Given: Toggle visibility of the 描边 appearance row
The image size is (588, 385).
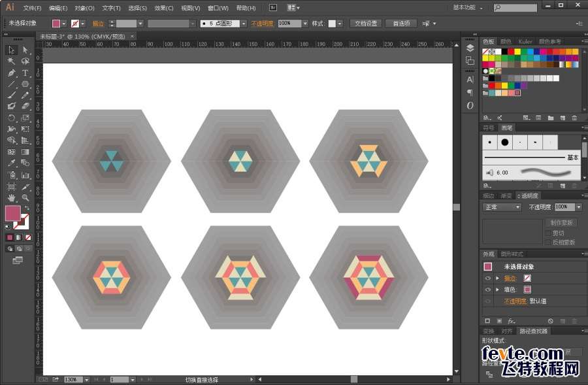Looking at the screenshot, I should click(x=487, y=278).
